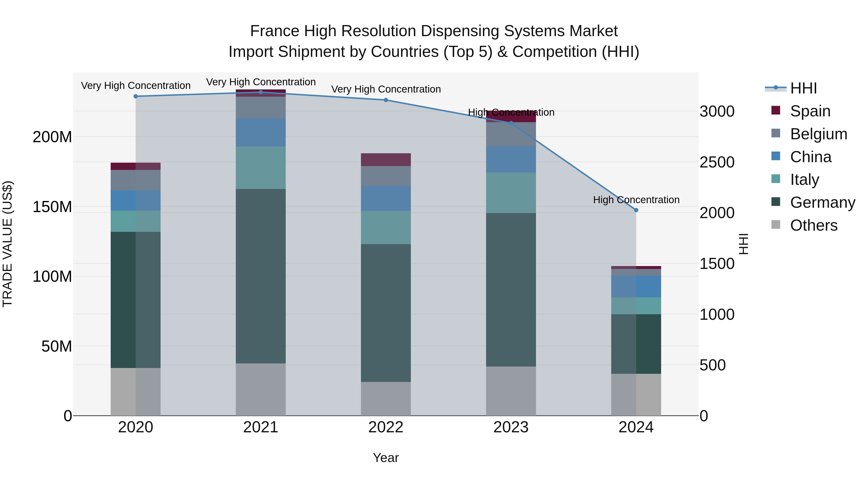Click the 2500 HHI axis tick label

717,162
